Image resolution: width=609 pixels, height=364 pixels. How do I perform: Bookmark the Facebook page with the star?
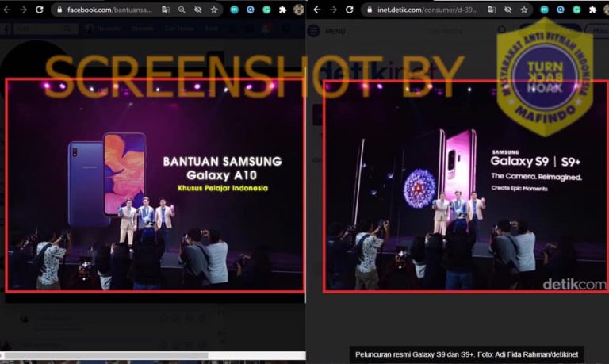tap(214, 10)
